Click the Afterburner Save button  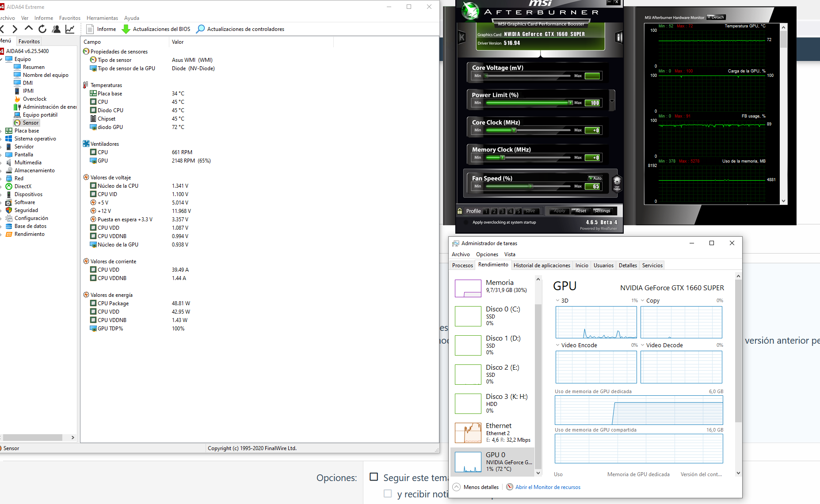point(531,211)
